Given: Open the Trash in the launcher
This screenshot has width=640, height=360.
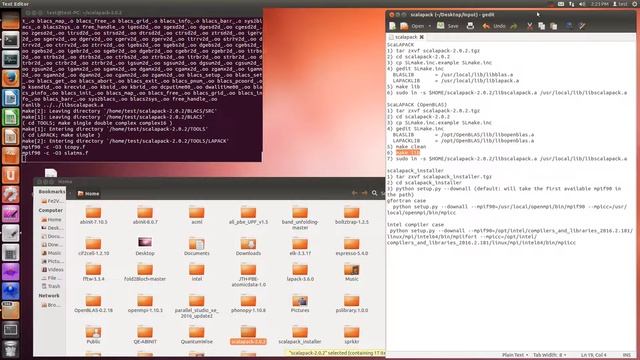Looking at the screenshot, I should 11,349.
